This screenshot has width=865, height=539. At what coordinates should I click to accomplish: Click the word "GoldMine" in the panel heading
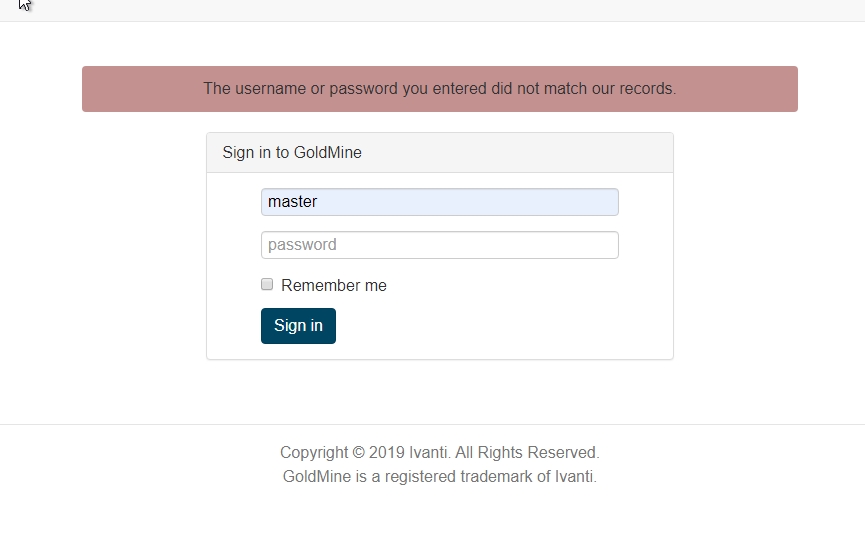(x=328, y=153)
